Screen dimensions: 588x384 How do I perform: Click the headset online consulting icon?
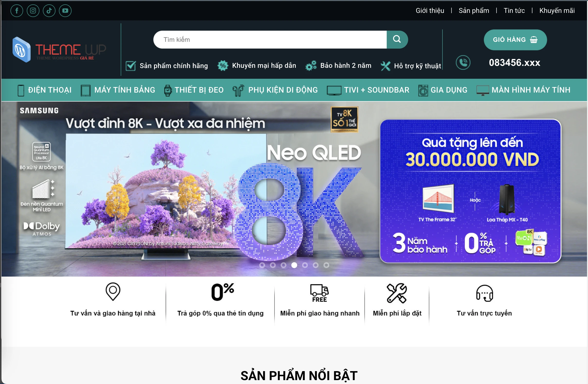tap(484, 293)
